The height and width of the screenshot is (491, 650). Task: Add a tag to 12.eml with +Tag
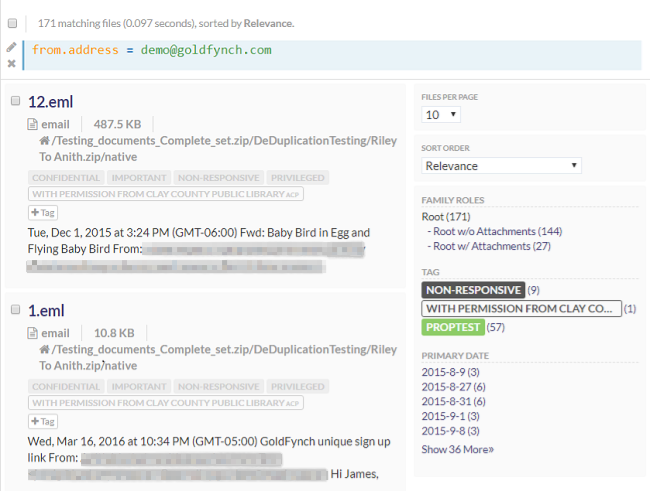click(x=43, y=212)
